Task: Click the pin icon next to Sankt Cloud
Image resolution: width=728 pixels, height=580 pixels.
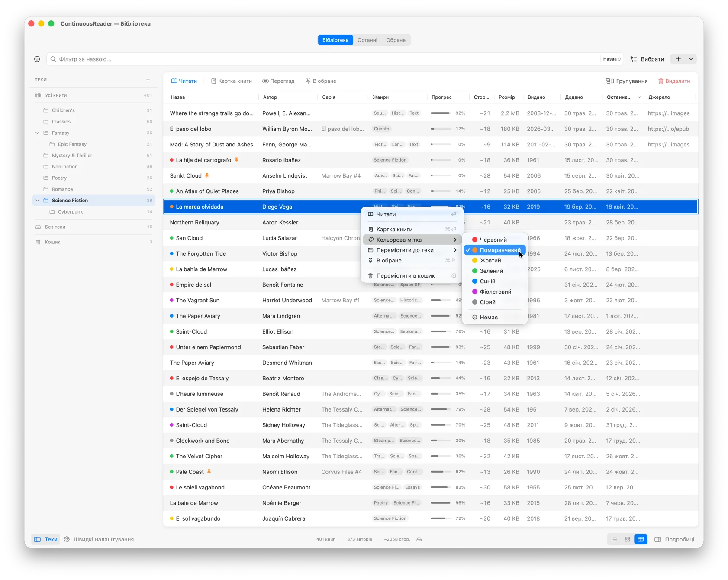Action: coord(207,175)
